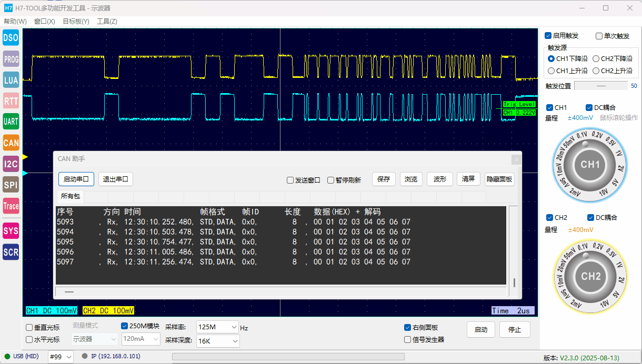Enable the 单次触发 checkbox

tap(599, 36)
